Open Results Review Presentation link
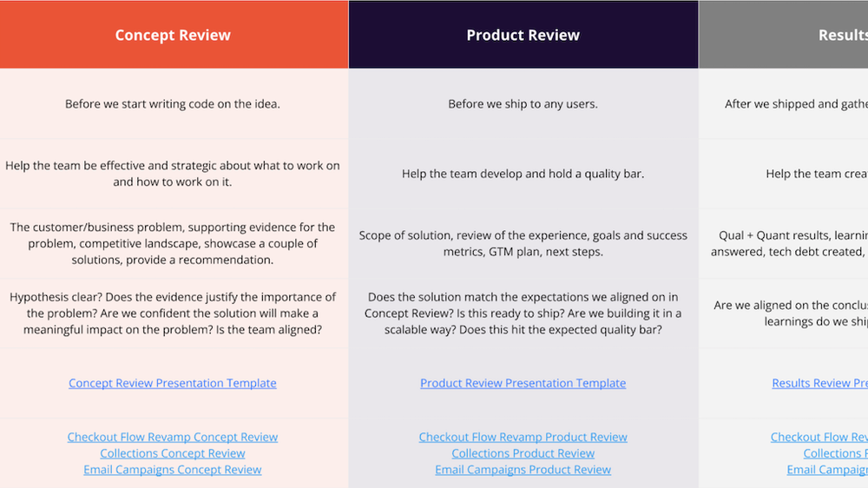Viewport: 868px width, 488px height. point(820,383)
